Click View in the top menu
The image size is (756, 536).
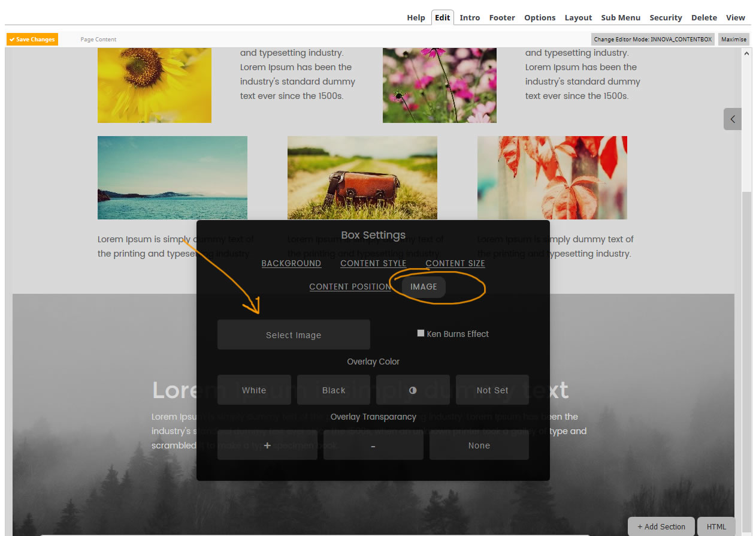click(736, 17)
